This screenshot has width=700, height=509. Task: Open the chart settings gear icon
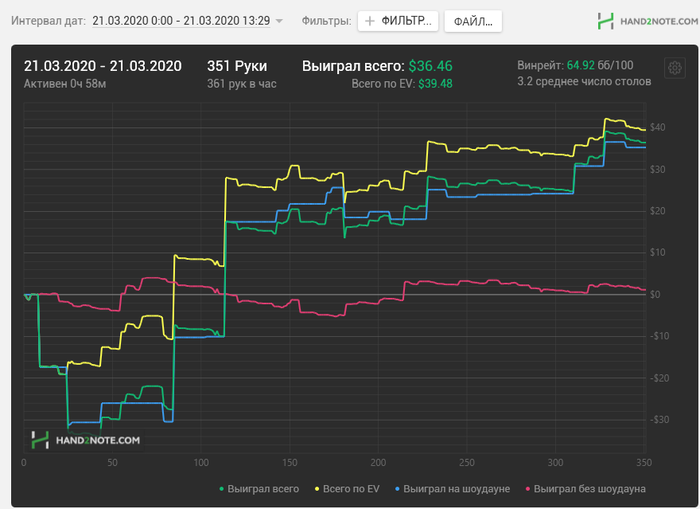tap(675, 68)
